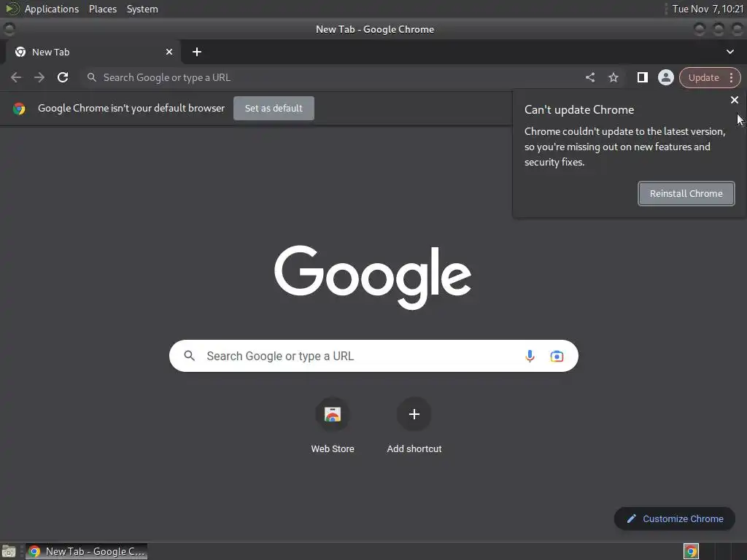Set Chrome as default browser

274,108
